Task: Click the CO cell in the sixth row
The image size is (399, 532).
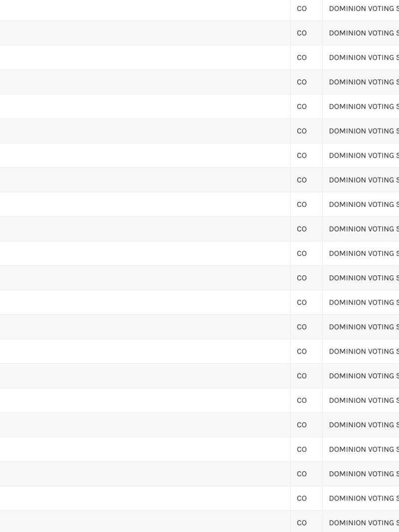Action: [x=301, y=131]
